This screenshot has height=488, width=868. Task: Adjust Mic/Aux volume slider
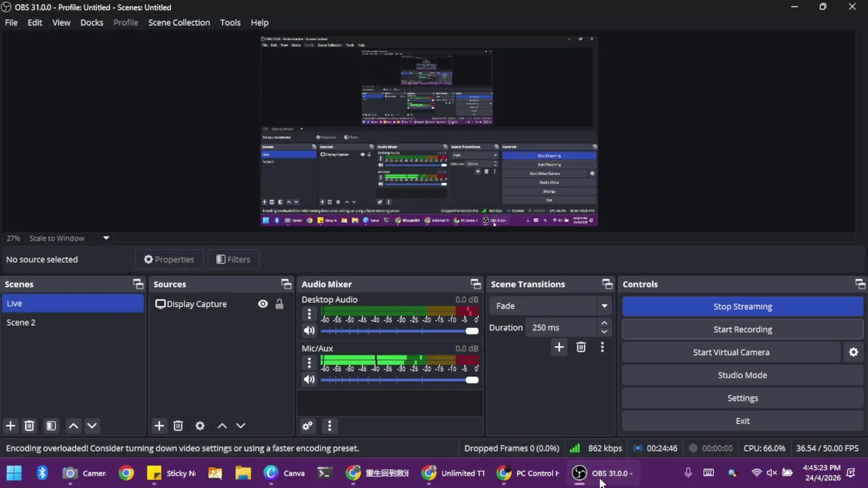click(399, 380)
